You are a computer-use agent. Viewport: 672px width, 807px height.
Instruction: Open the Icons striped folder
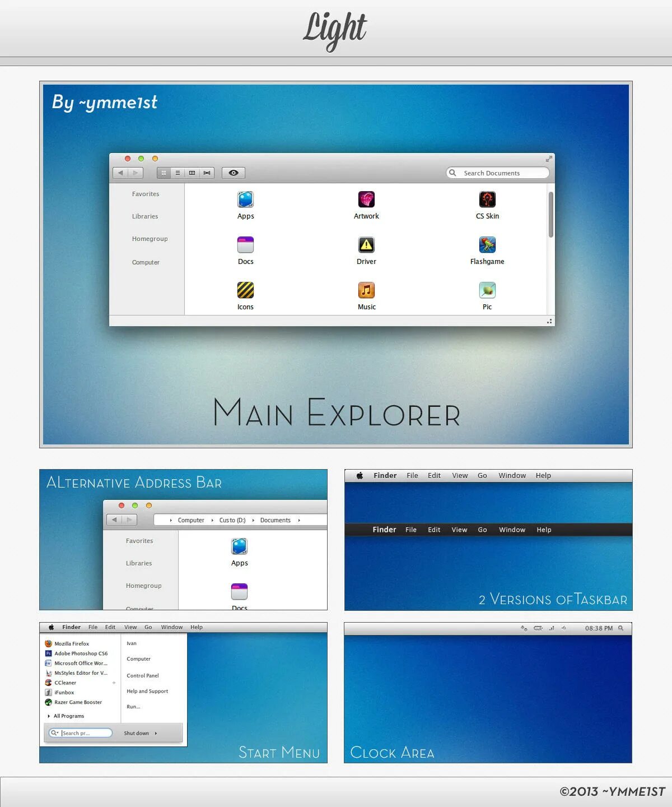pos(245,290)
